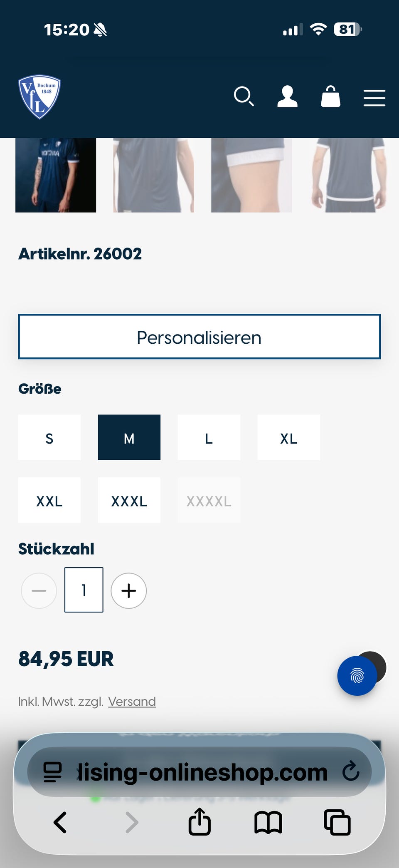Screen dimensions: 399x868
Task: Select size S
Action: click(49, 437)
